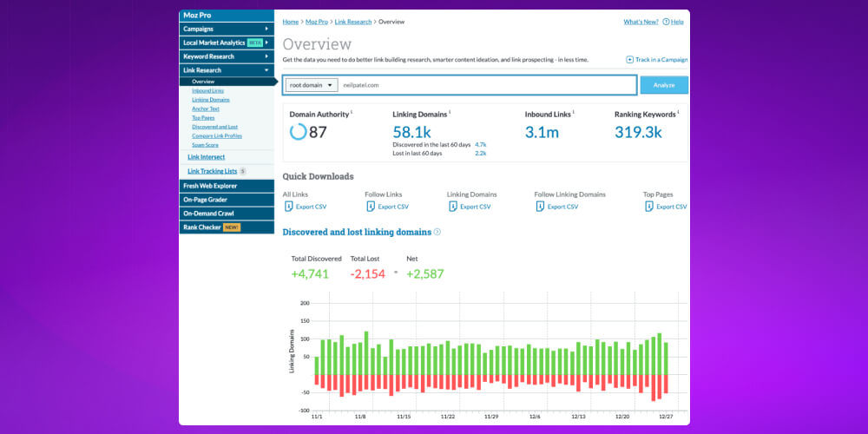Go to Inbound Links in sidebar
Viewport: 868px width, 434px height.
point(207,91)
